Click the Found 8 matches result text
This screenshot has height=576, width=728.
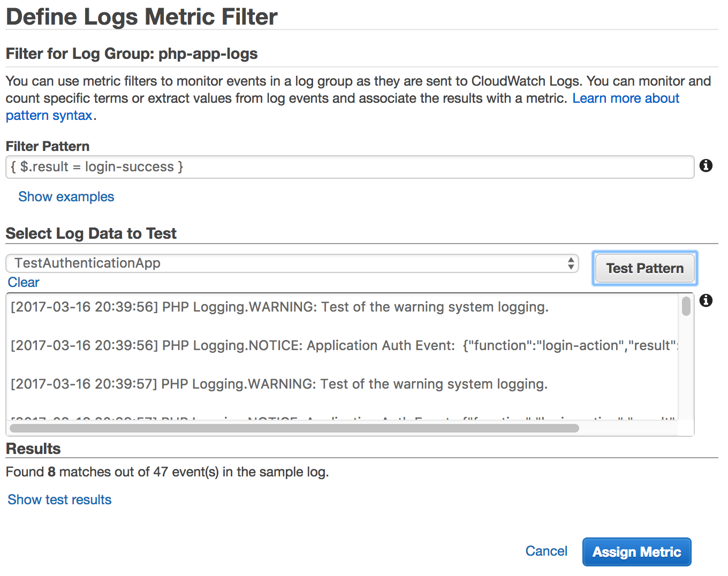[x=167, y=472]
